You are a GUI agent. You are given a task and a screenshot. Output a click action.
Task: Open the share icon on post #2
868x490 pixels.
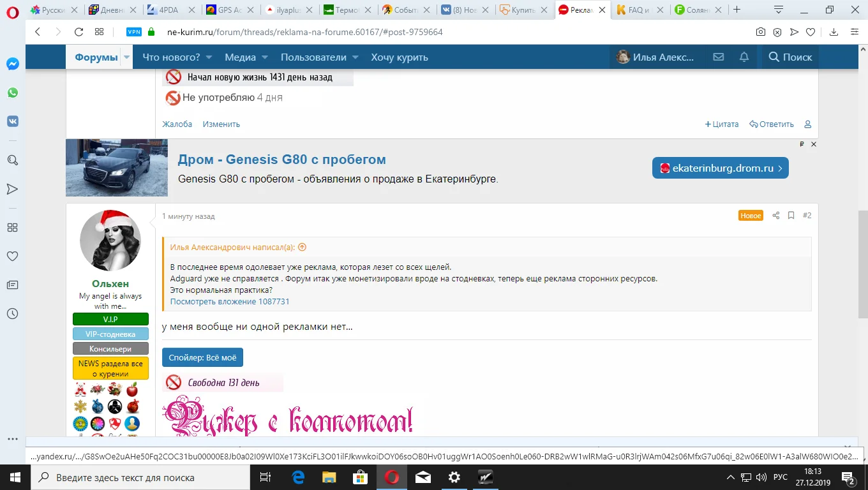[775, 216]
